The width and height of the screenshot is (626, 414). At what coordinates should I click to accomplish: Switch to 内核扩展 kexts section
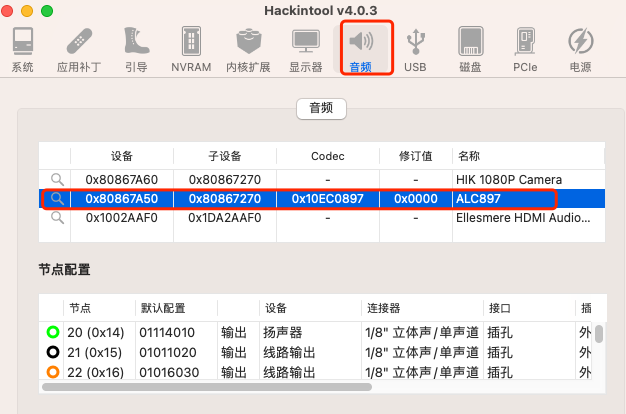pos(248,49)
